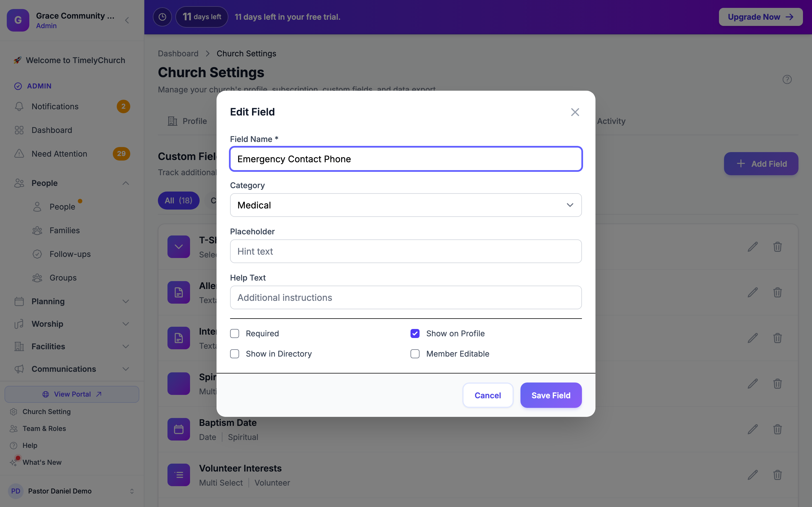
Task: Expand the Planning sidebar section
Action: tap(72, 301)
